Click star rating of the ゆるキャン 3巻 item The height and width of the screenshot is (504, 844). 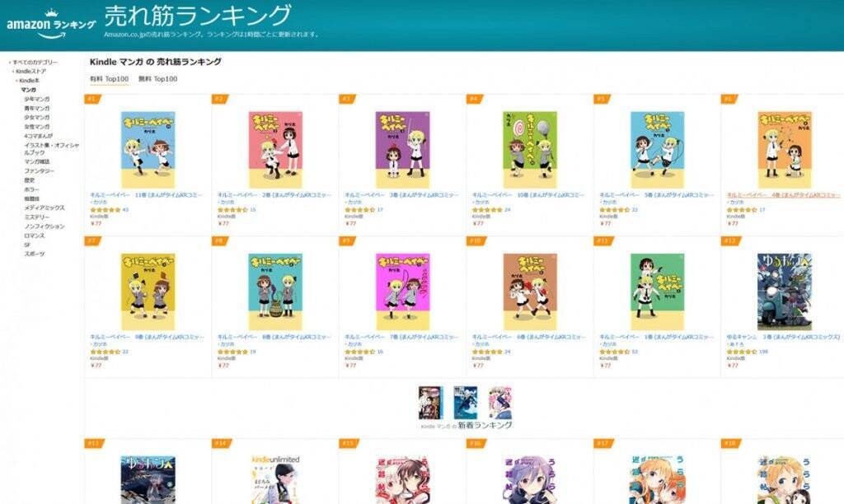(743, 352)
